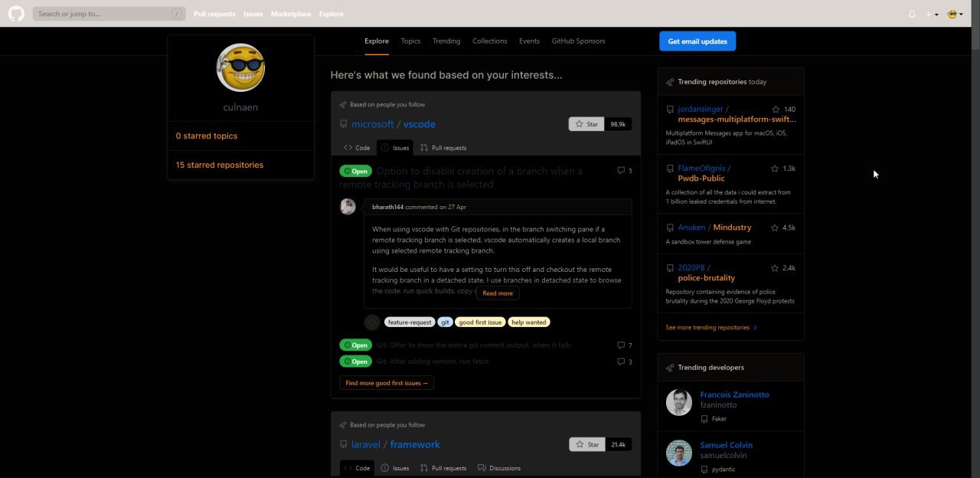
Task: Expand the plus create-new dropdown
Action: coord(932,14)
